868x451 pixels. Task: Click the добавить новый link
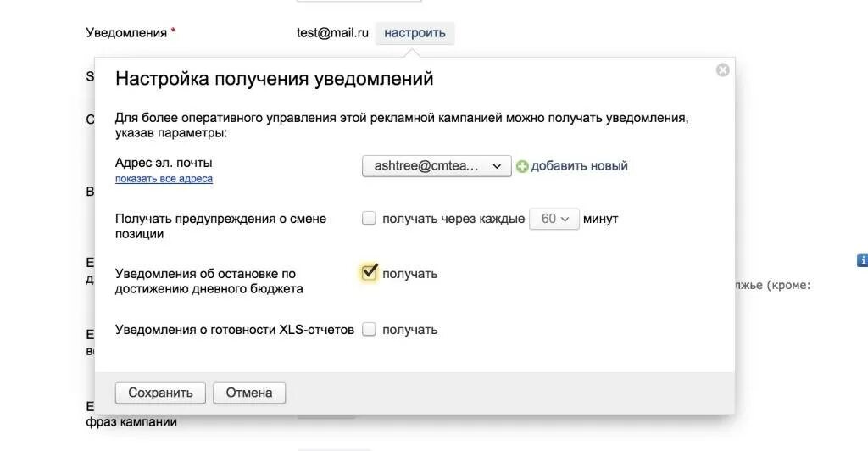[x=579, y=166]
